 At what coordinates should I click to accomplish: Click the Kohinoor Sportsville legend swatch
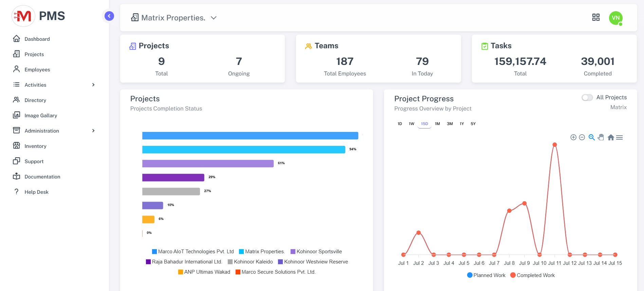coord(293,252)
